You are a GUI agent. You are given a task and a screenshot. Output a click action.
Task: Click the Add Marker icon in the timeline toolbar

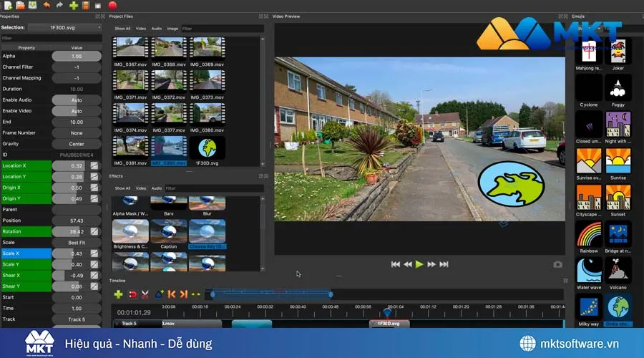160,294
